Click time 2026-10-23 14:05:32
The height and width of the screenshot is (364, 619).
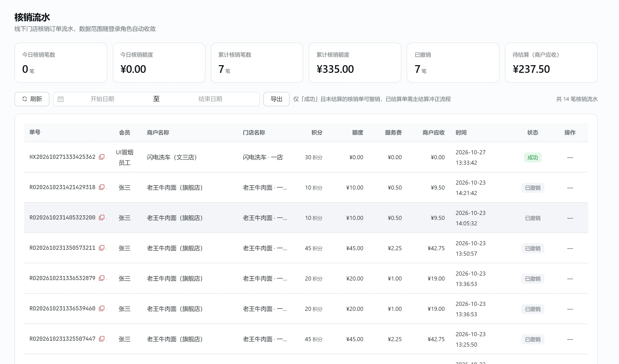[470, 218]
